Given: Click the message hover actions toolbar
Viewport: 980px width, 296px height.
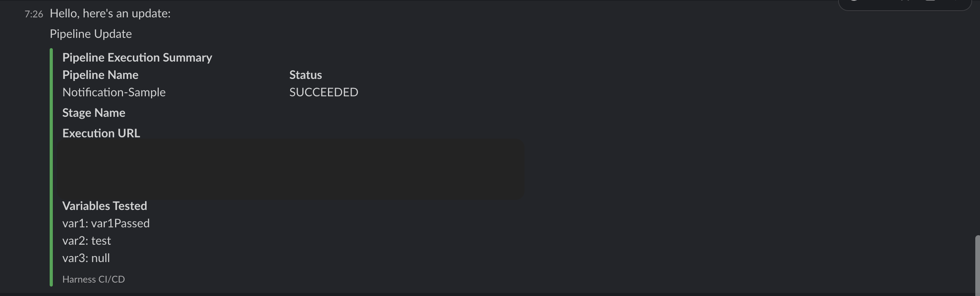Looking at the screenshot, I should coord(904,4).
